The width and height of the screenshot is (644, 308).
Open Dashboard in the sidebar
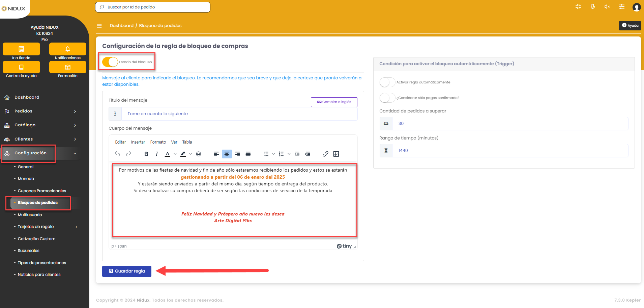pyautogui.click(x=27, y=97)
